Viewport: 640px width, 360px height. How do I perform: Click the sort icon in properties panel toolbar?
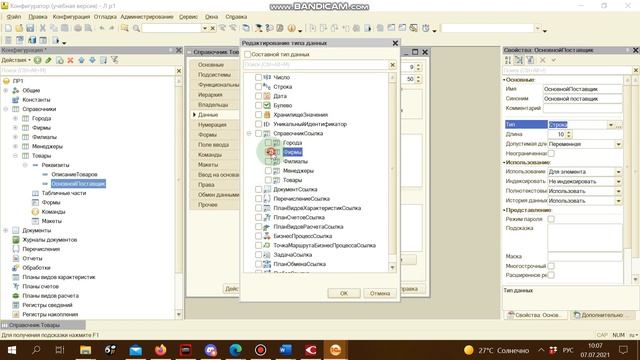tap(508, 60)
